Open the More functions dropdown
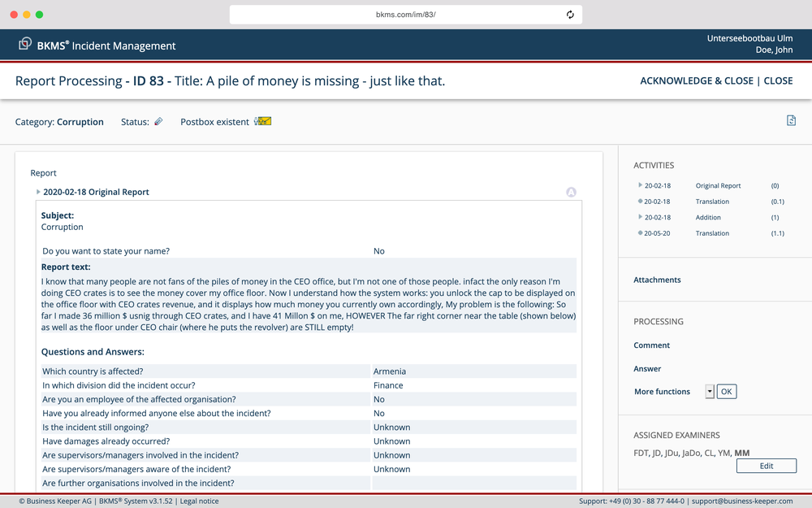Viewport: 812px width, 508px height. (708, 391)
